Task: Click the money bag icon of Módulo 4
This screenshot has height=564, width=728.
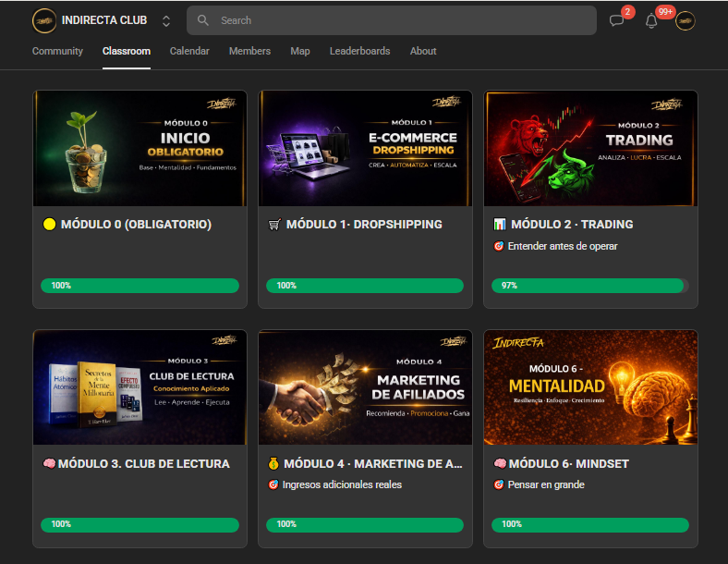Action: pos(273,463)
